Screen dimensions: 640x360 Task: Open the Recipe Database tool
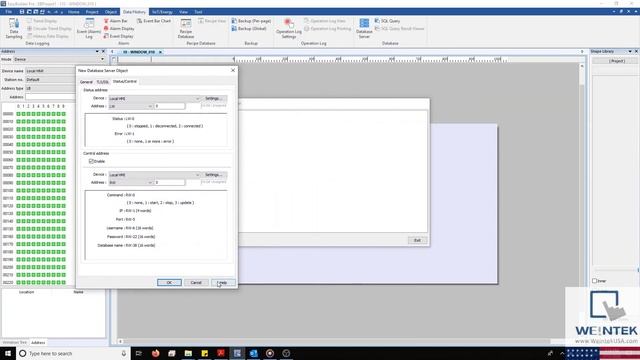click(186, 29)
